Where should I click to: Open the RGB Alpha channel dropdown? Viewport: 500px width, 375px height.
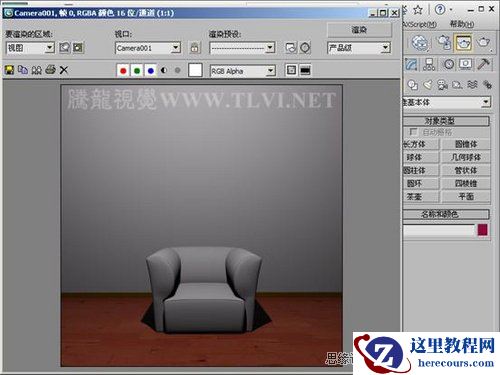tap(243, 71)
